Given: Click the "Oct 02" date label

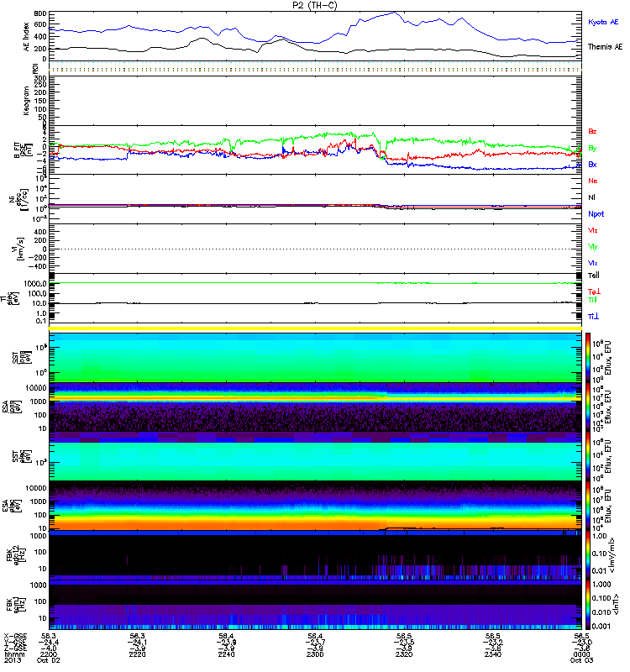Looking at the screenshot, I should coord(49,660).
